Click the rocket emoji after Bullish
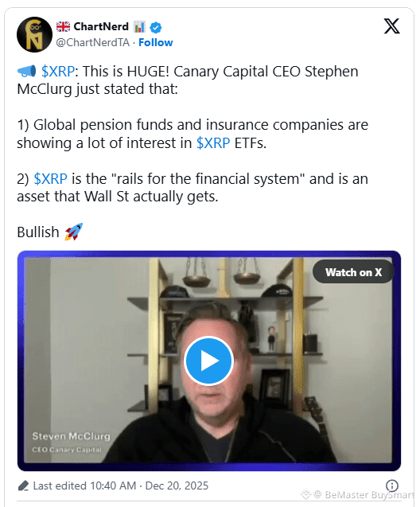The image size is (420, 507). click(74, 232)
